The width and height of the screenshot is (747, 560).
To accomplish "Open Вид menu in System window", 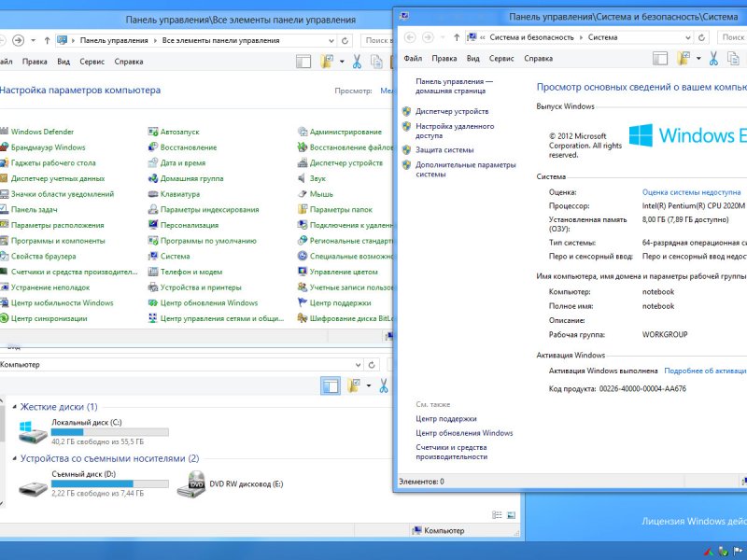I will [x=472, y=58].
